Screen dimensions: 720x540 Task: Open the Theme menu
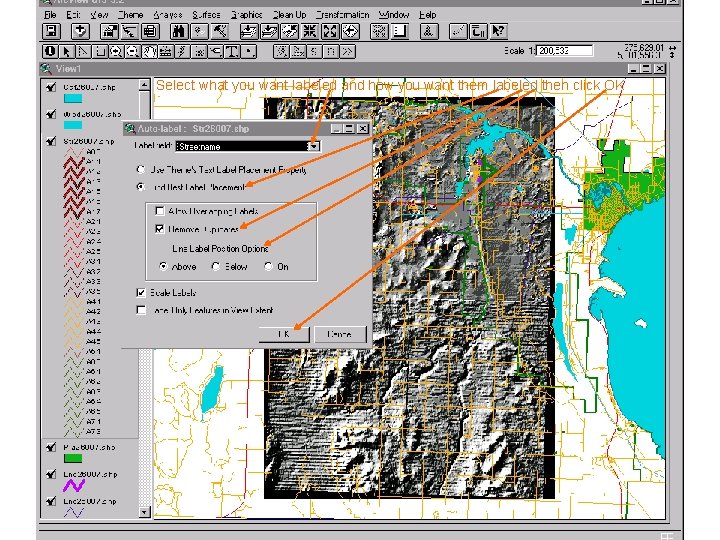click(x=130, y=15)
